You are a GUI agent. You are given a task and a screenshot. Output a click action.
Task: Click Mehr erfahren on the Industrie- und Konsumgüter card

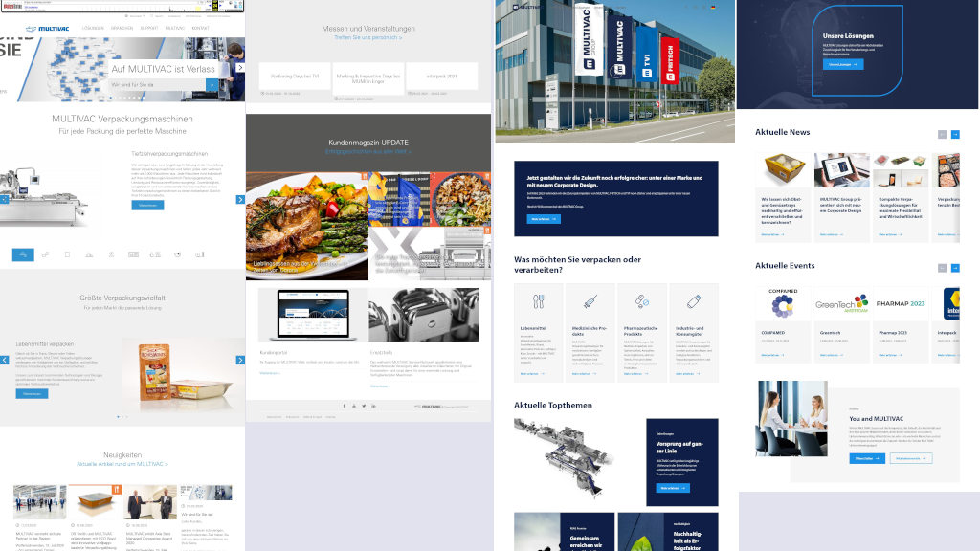687,374
